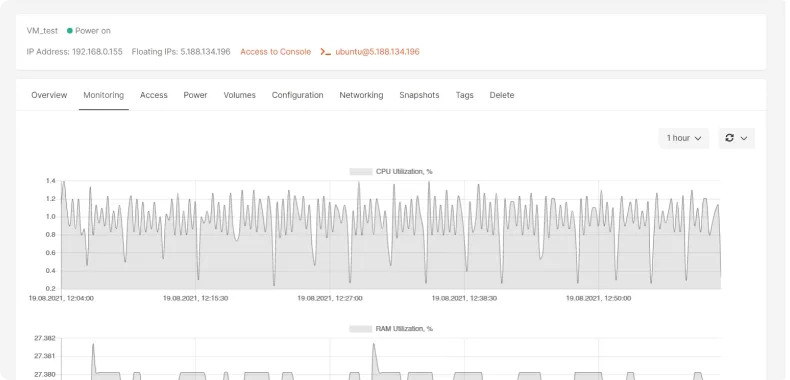This screenshot has height=380, width=790.
Task: Click the ubuntu@5.188.134.196 SSH link
Action: [377, 52]
